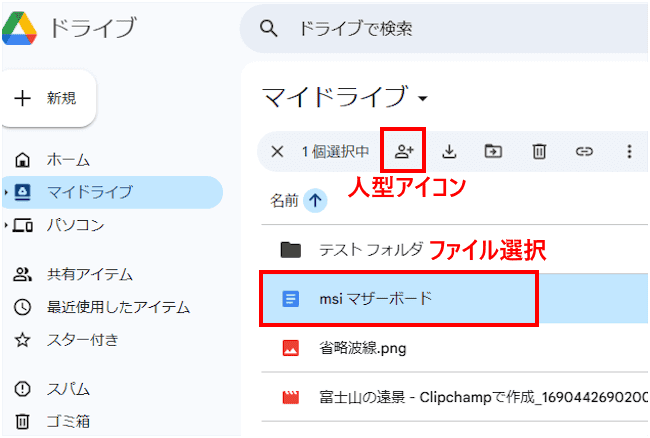The height and width of the screenshot is (438, 650).
Task: Clear selection with the X icon
Action: click(x=277, y=152)
